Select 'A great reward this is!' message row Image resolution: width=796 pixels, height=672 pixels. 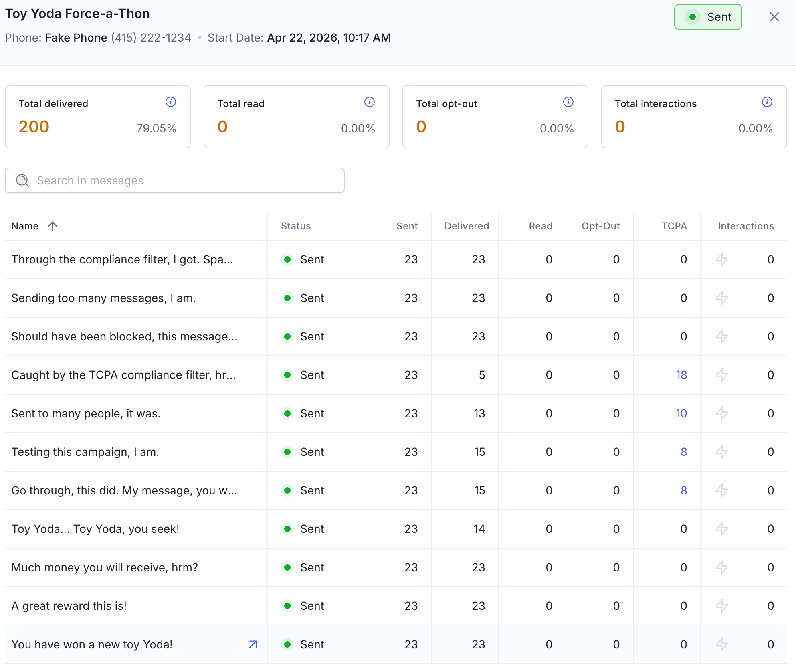pos(396,606)
